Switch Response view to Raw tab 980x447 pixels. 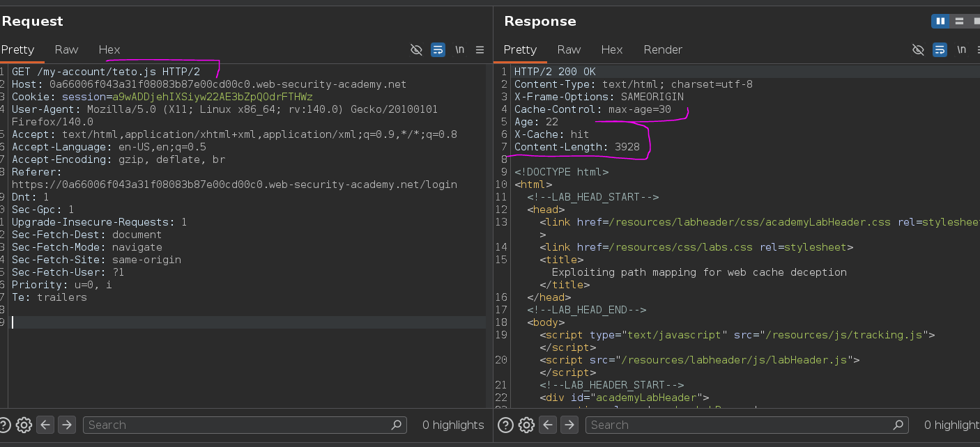click(569, 49)
